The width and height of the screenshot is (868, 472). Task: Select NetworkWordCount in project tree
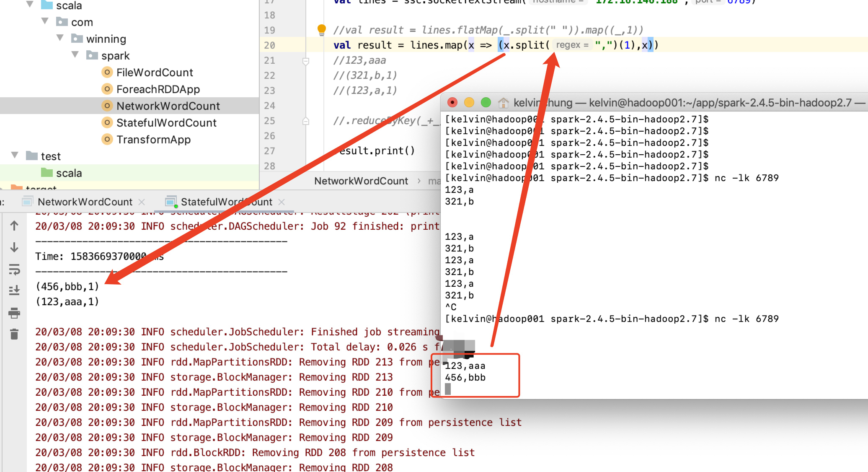[168, 106]
